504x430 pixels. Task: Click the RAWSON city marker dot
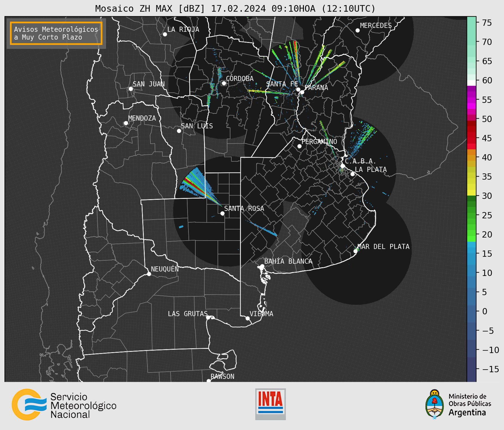click(x=209, y=381)
